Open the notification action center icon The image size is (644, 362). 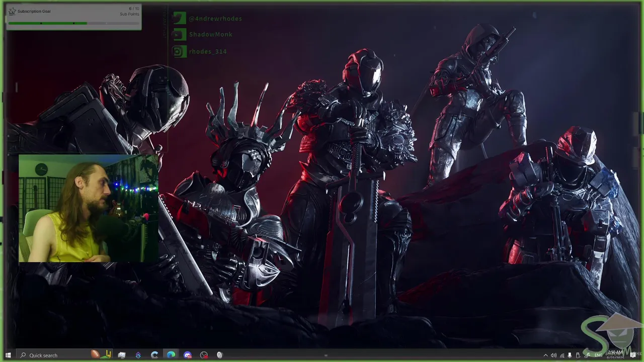633,355
